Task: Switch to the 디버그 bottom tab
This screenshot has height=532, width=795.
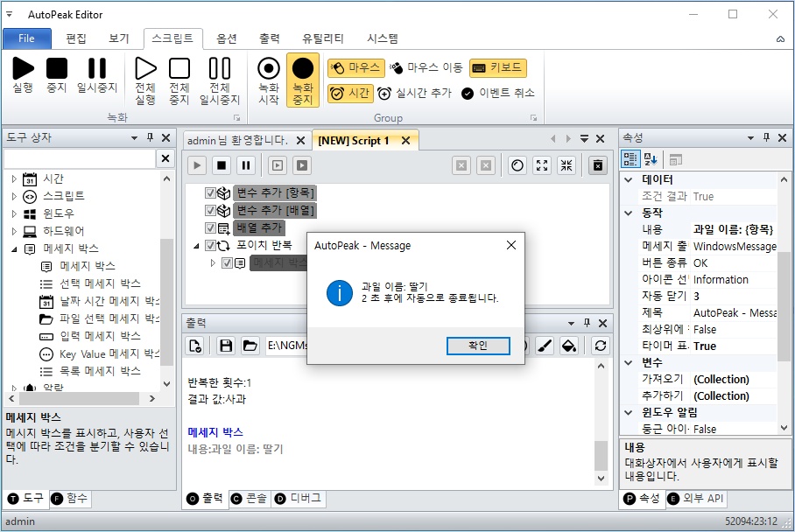Action: 298,499
